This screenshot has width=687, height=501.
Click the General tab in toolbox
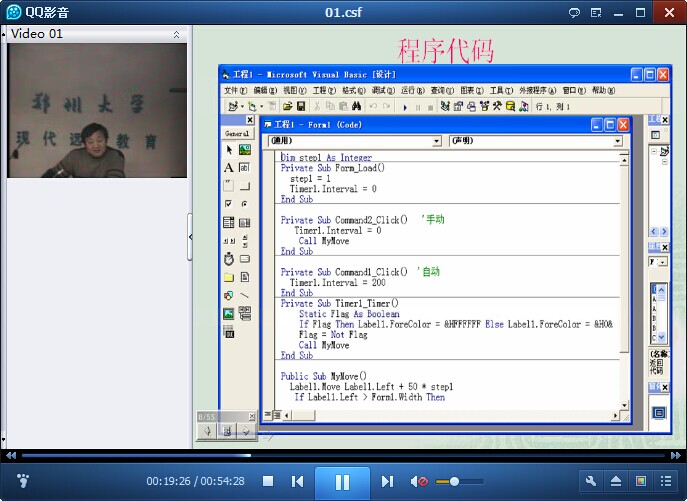pyautogui.click(x=237, y=134)
